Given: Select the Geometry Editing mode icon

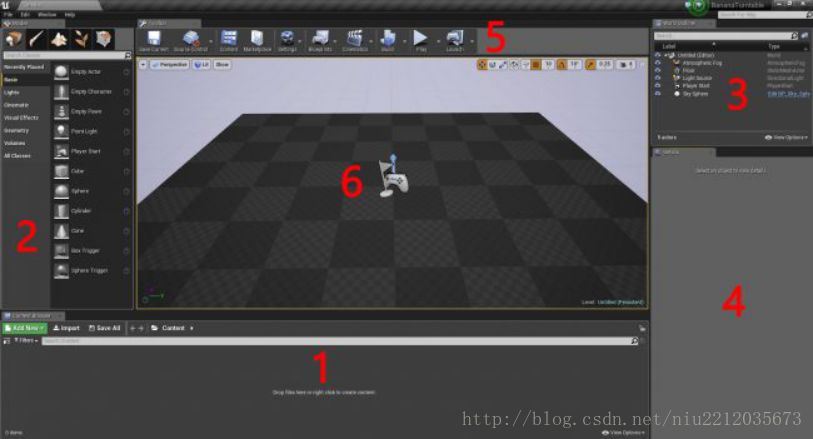Looking at the screenshot, I should [104, 39].
